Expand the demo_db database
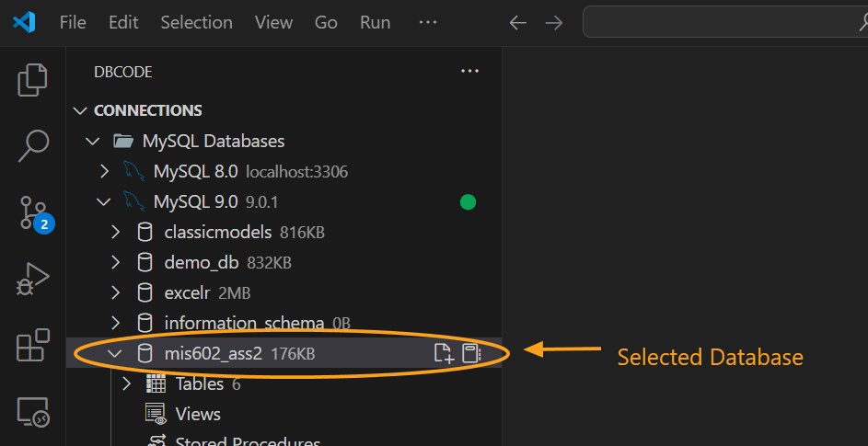 click(x=114, y=262)
